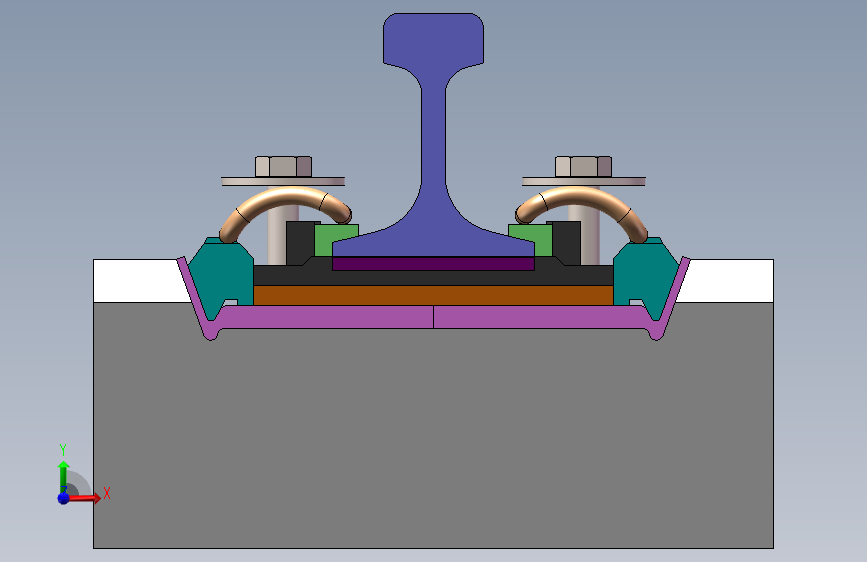This screenshot has height=562, width=867.
Task: Click the right copper spring clip
Action: coord(582,197)
